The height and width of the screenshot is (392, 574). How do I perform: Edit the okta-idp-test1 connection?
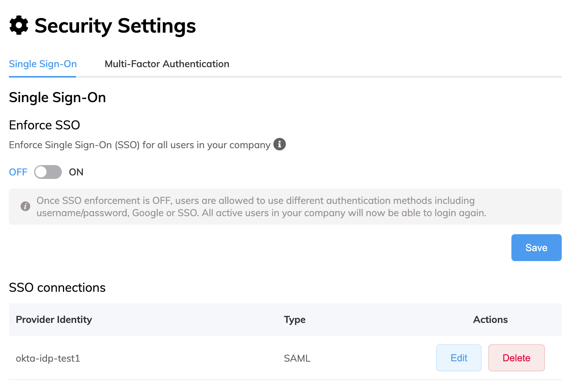(458, 358)
